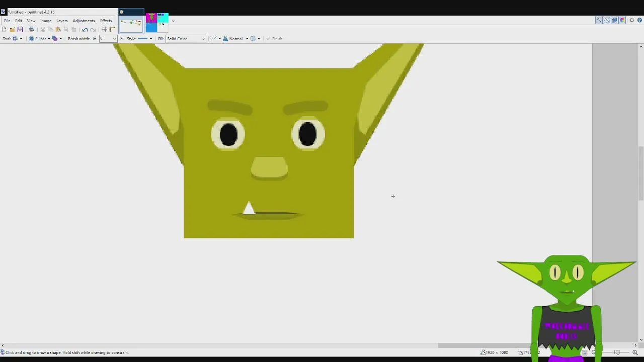Click the New file icon
The image size is (644, 362).
click(x=5, y=30)
